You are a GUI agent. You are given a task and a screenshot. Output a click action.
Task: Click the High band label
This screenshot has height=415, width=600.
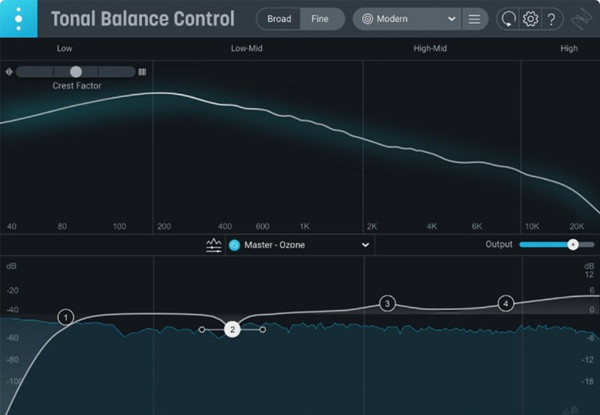click(569, 49)
